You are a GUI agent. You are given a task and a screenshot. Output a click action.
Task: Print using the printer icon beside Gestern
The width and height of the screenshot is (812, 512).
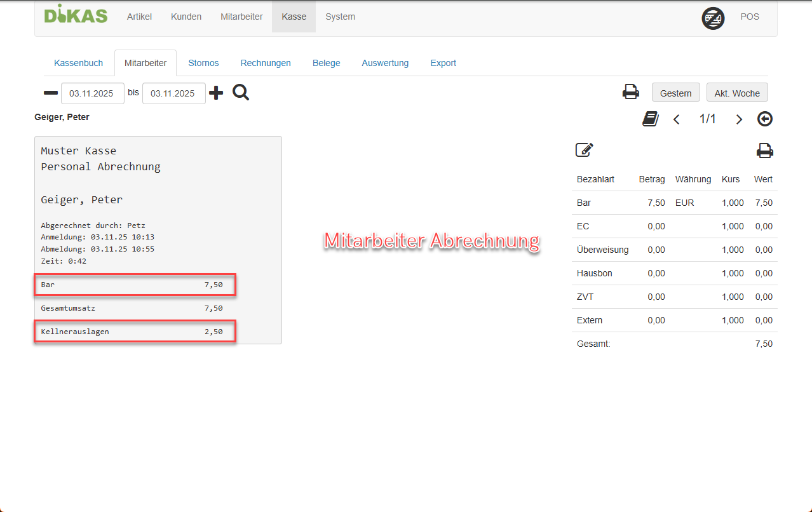tap(630, 92)
